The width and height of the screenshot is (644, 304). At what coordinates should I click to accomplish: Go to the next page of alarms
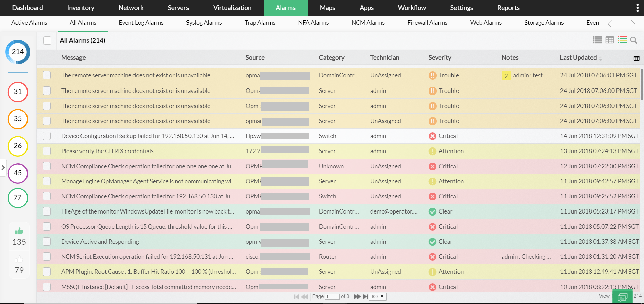click(357, 297)
